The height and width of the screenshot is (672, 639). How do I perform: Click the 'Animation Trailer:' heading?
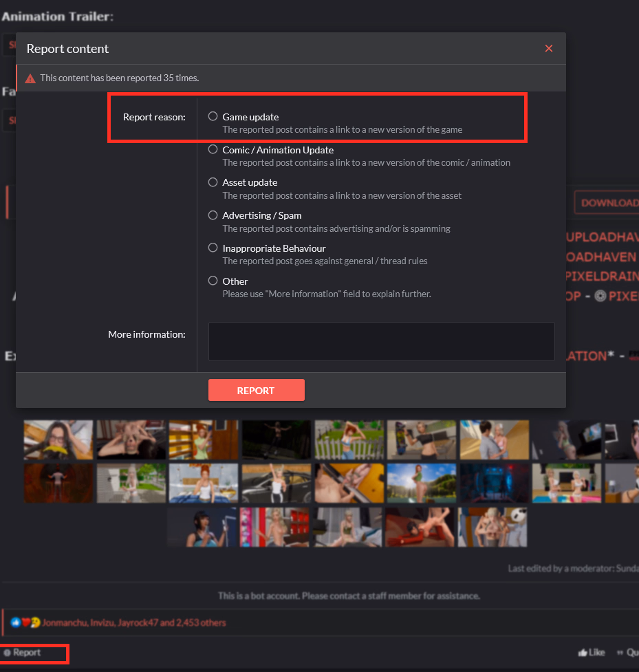58,17
